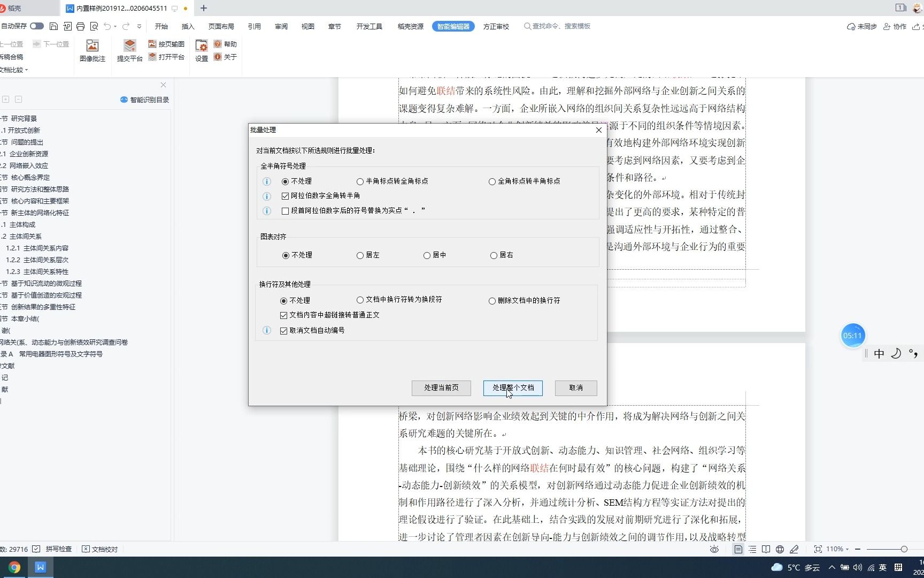Click the Save icon in quick access toolbar
Viewport: 924px width, 578px height.
coord(53,26)
